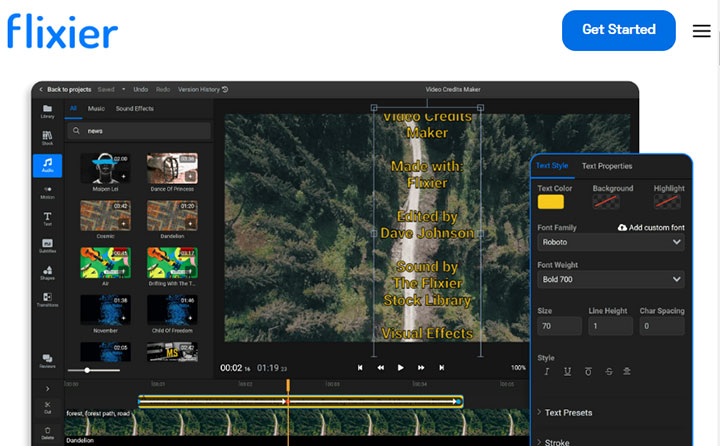Open the Library panel in sidebar
This screenshot has width=720, height=446.
point(47,109)
